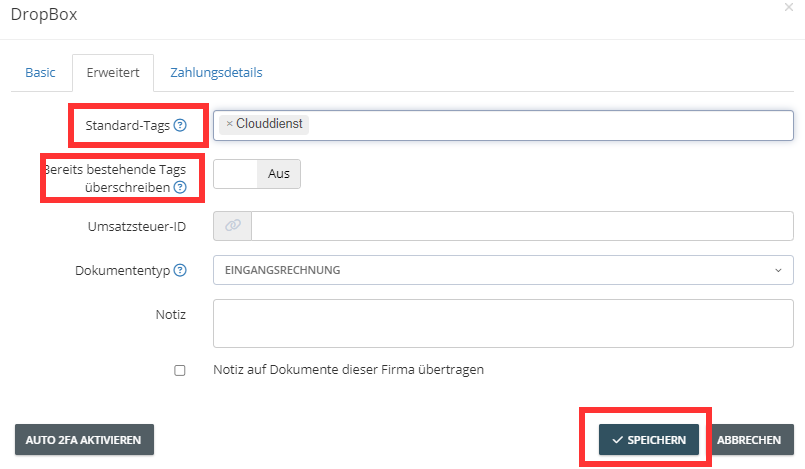Open help icon next to Standard-Tags
Viewport: 805px width, 469px height.
coord(180,125)
